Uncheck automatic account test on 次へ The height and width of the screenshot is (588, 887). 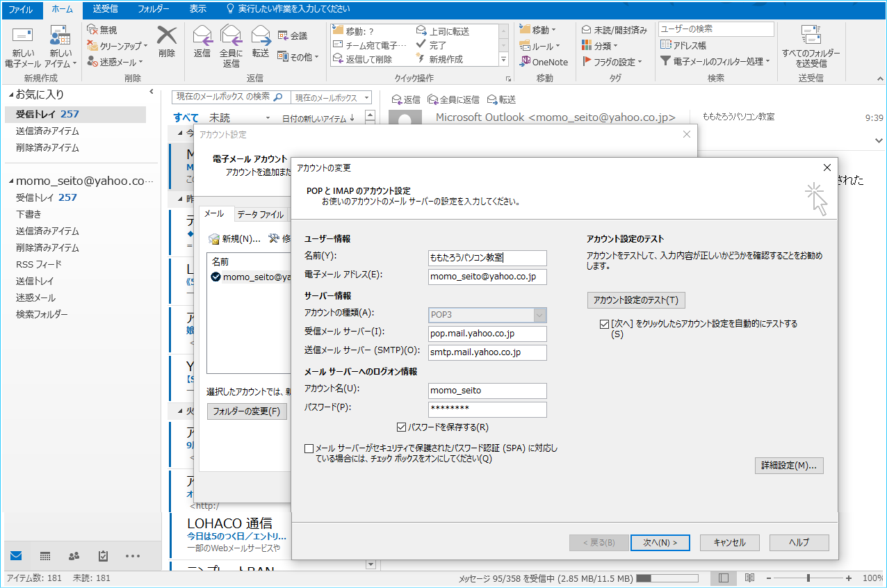[603, 324]
